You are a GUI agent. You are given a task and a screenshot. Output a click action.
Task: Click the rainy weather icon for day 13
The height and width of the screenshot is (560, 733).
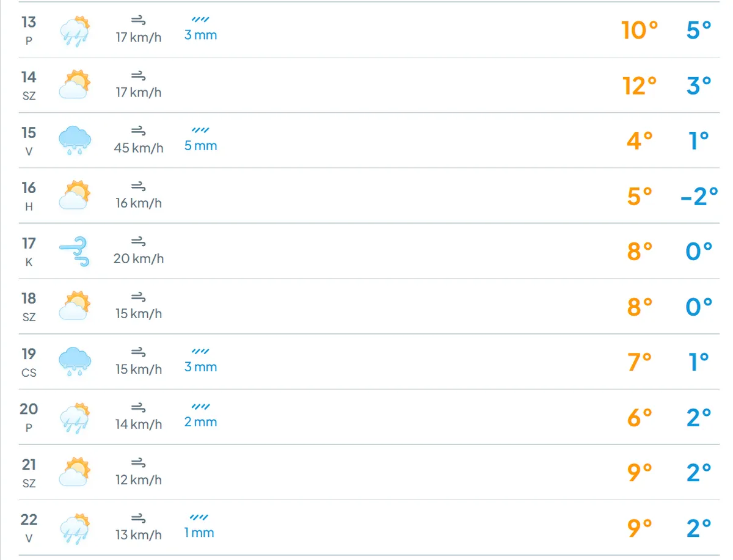[75, 31]
